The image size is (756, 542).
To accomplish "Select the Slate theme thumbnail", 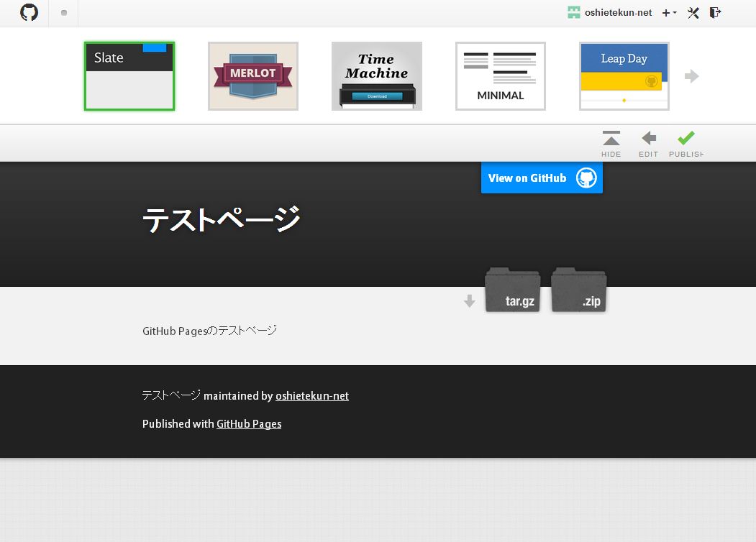I will (129, 76).
